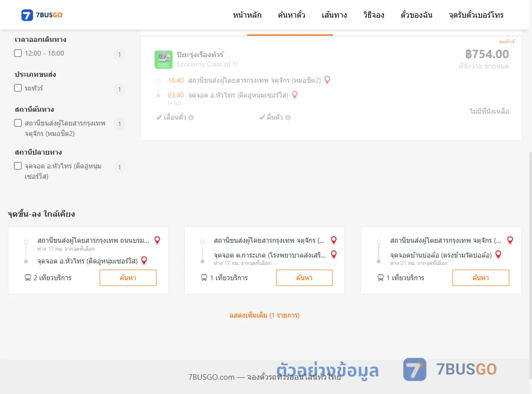This screenshot has width=532, height=394.
Task: Click map pin for จุดจอด อ.หัวไทร in first nearby card
Action: click(144, 261)
